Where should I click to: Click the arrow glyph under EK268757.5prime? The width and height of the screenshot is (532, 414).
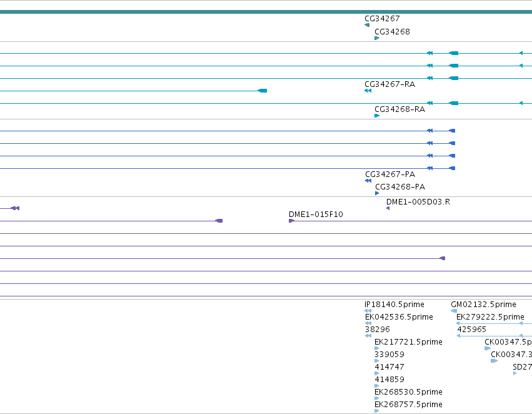(x=376, y=411)
